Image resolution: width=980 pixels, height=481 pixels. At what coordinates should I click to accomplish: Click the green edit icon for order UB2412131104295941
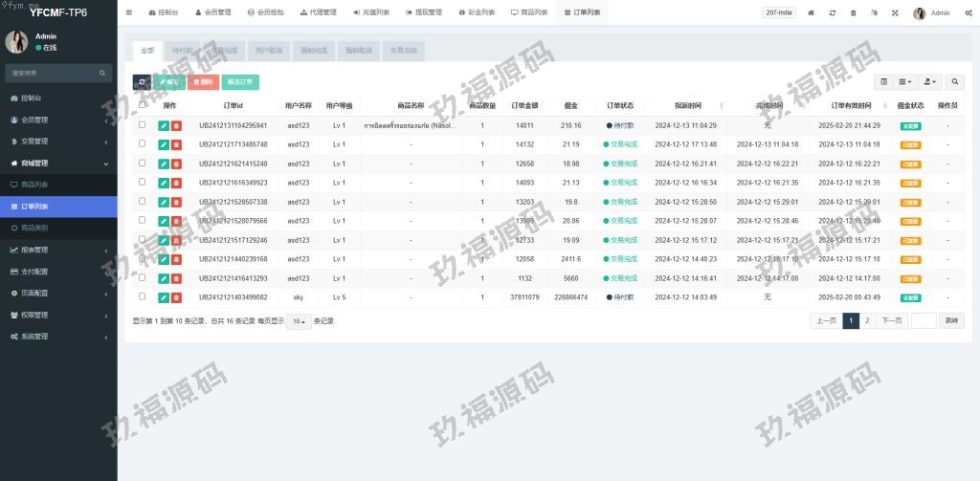tap(164, 125)
